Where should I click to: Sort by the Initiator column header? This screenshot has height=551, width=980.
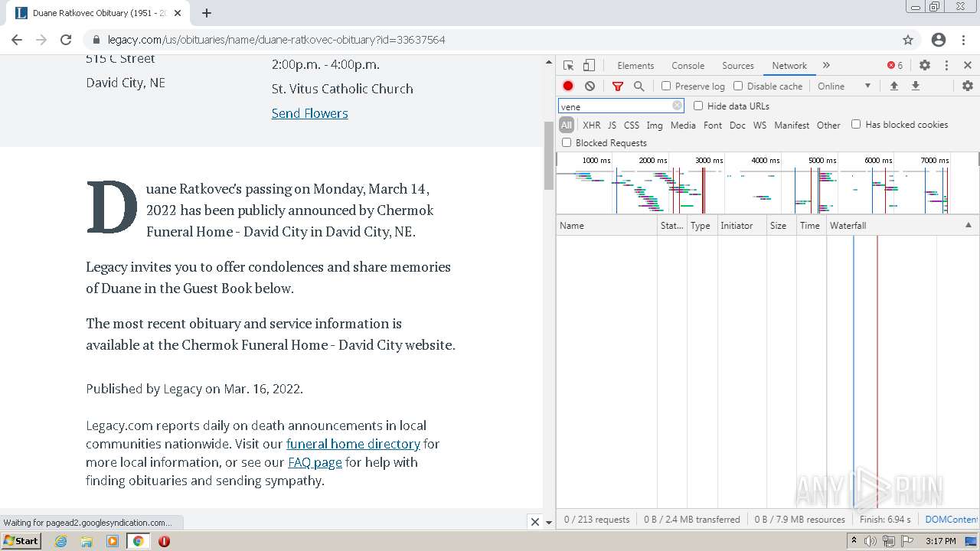coord(742,226)
